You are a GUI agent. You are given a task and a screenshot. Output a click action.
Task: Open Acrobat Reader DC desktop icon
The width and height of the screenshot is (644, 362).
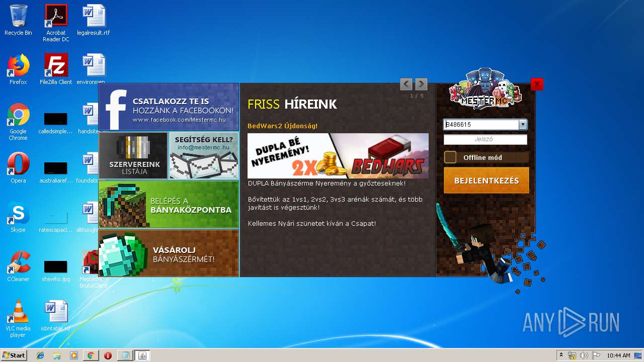pos(56,23)
